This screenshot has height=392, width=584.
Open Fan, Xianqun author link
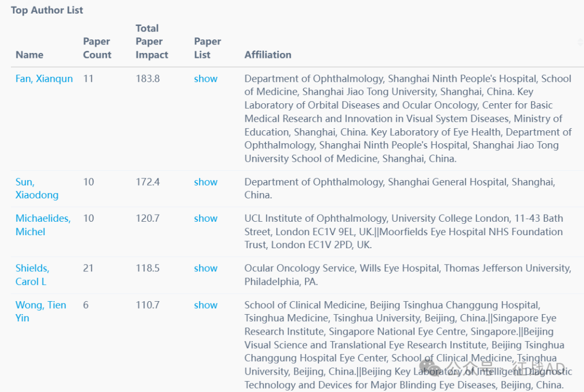coord(44,79)
